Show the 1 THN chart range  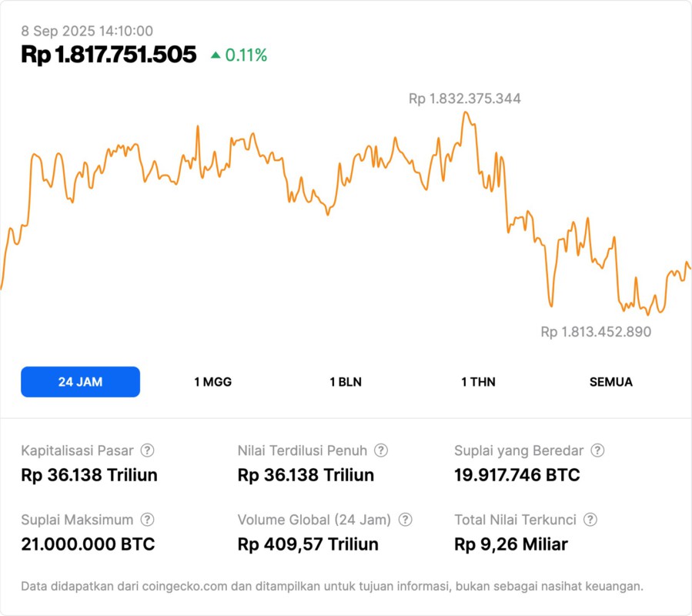point(478,382)
